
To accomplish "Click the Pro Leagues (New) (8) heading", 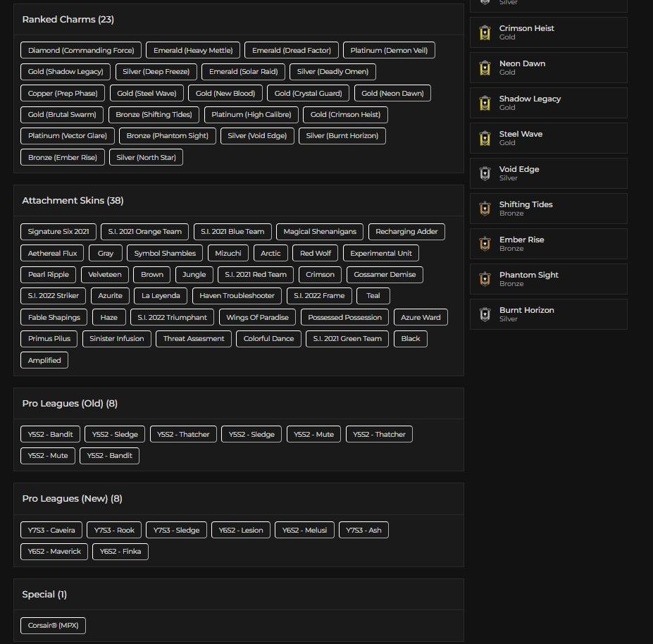I will click(x=72, y=499).
